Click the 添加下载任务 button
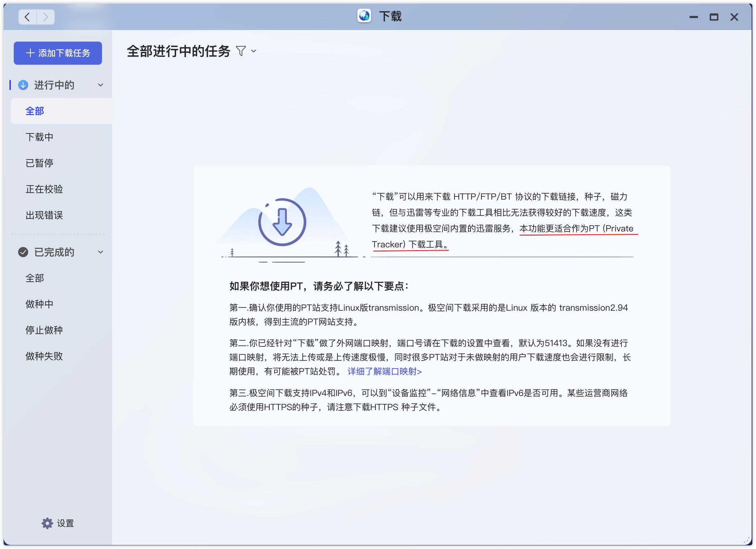The height and width of the screenshot is (549, 756). tap(58, 53)
